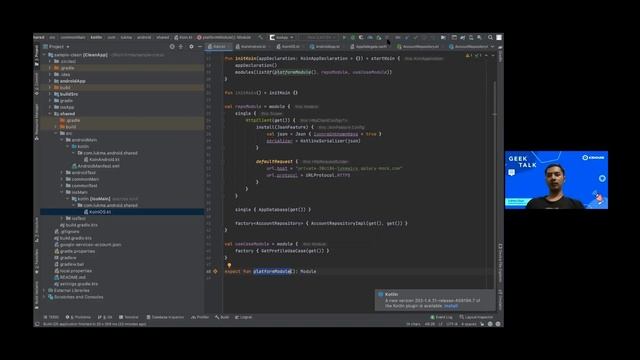Click the green Run button in toolbar

pos(344,37)
